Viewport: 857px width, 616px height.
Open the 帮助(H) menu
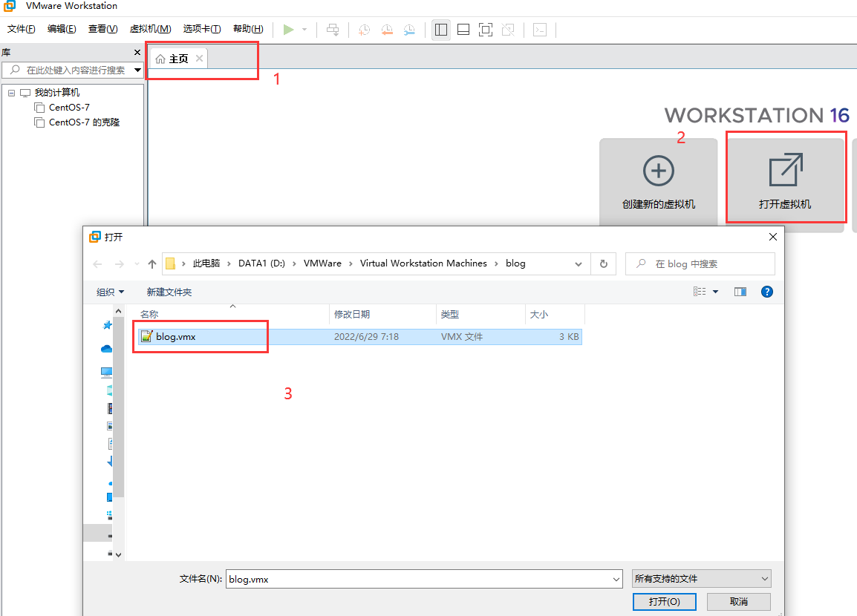pyautogui.click(x=248, y=29)
